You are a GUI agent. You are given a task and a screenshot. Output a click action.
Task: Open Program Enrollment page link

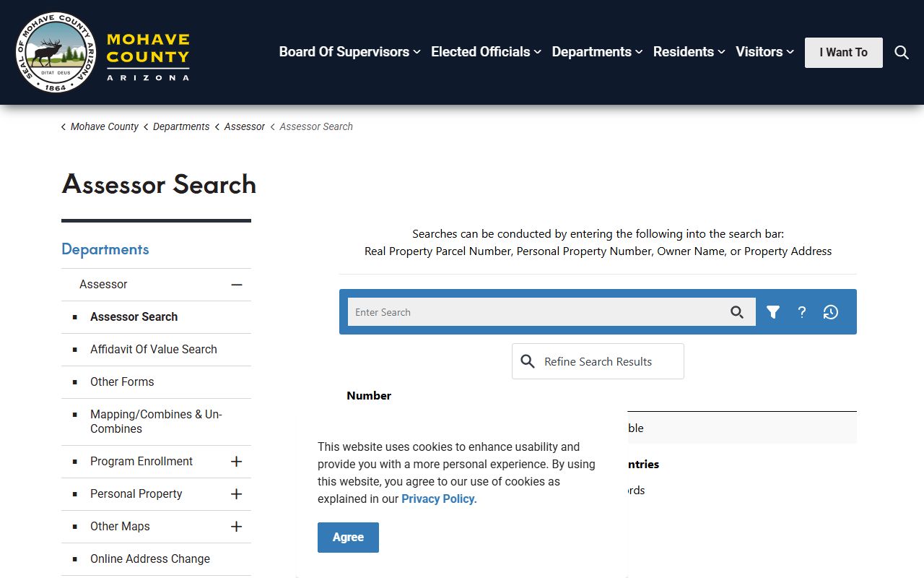(141, 461)
